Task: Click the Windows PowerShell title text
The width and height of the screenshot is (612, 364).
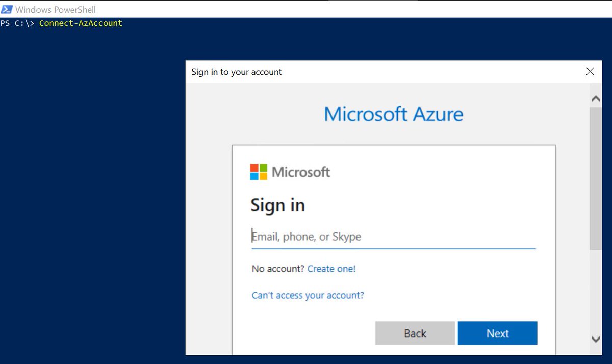Action: pyautogui.click(x=56, y=10)
